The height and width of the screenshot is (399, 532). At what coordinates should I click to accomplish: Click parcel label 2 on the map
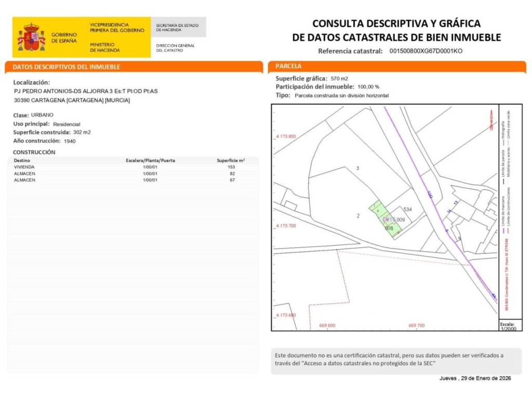pos(358,215)
